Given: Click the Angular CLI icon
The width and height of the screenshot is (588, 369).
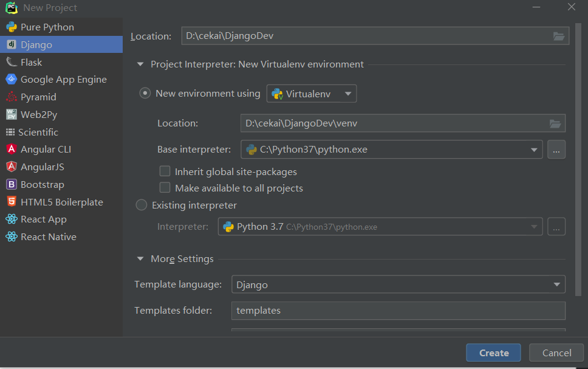Looking at the screenshot, I should 11,150.
